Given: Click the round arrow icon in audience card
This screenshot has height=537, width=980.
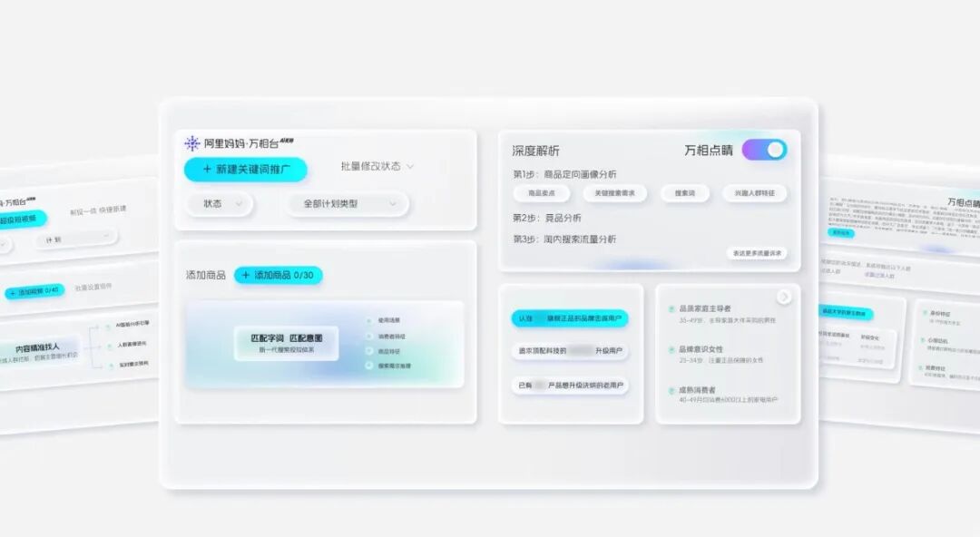Looking at the screenshot, I should click(784, 298).
